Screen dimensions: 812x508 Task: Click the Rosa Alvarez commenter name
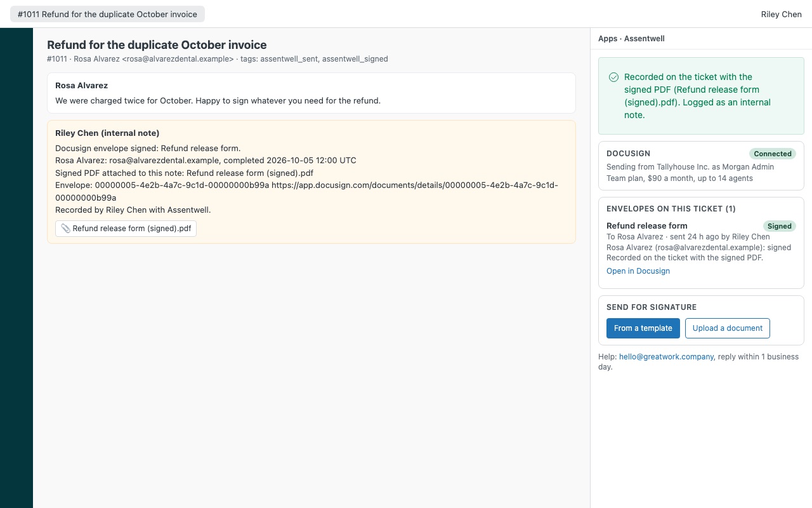tap(81, 86)
